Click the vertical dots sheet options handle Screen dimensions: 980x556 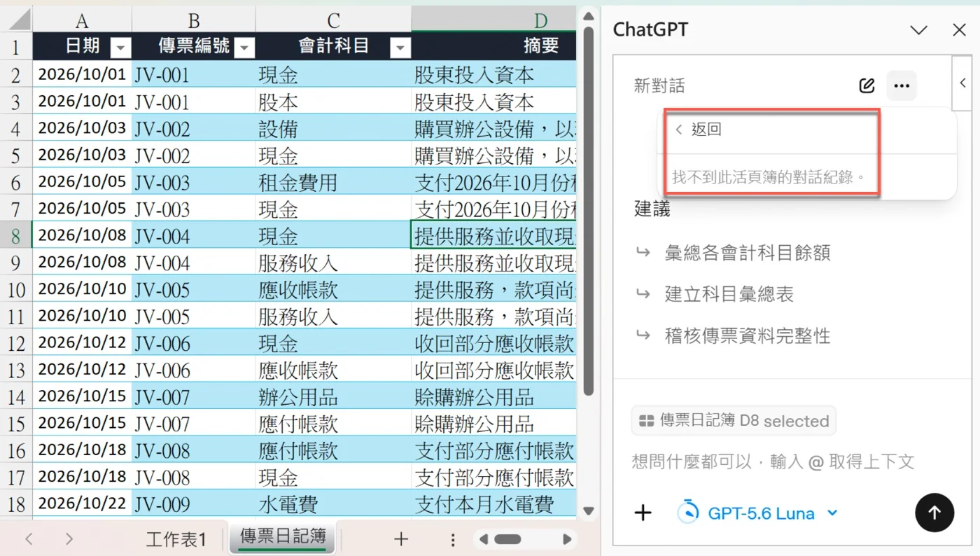[x=453, y=539]
